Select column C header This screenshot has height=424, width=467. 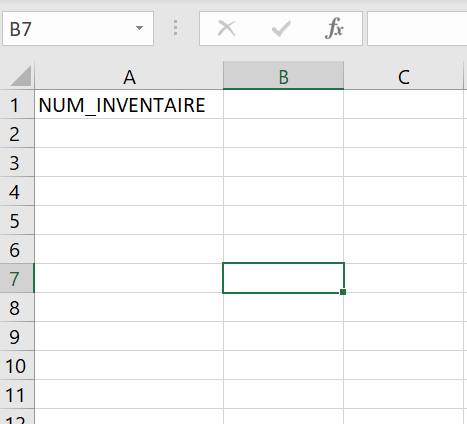[403, 76]
